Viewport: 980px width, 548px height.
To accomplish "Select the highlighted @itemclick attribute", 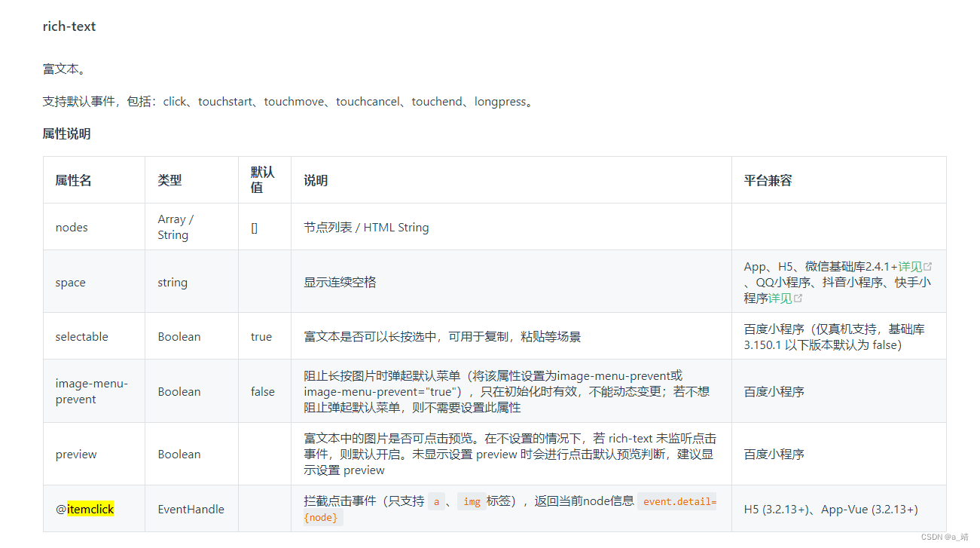I will (x=84, y=510).
